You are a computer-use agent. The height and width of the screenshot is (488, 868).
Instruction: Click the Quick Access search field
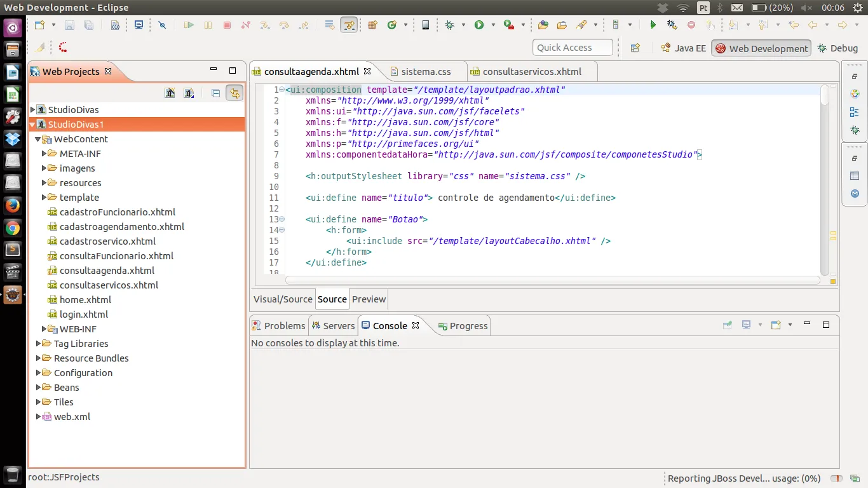point(572,48)
